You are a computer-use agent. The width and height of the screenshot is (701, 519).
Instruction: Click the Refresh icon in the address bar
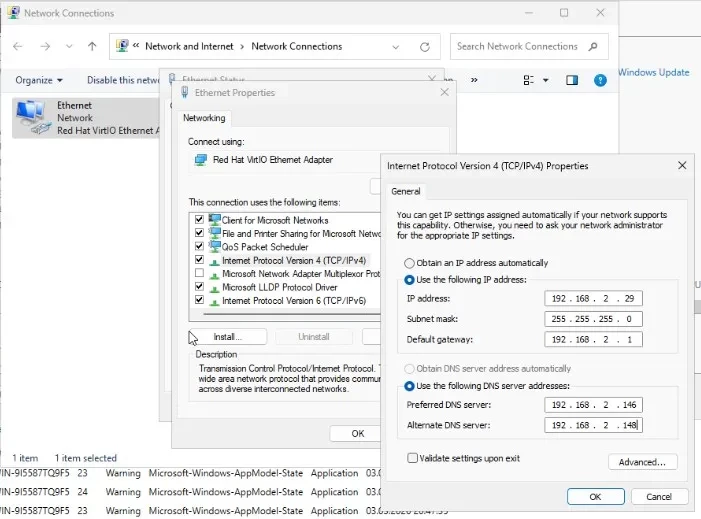(x=425, y=46)
